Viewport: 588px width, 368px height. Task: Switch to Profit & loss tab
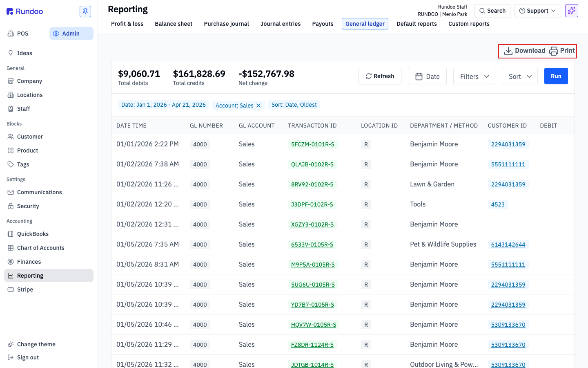click(127, 24)
